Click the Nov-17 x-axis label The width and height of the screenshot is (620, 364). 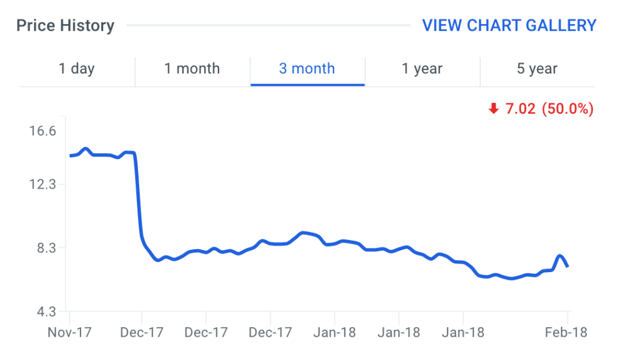[x=70, y=333]
